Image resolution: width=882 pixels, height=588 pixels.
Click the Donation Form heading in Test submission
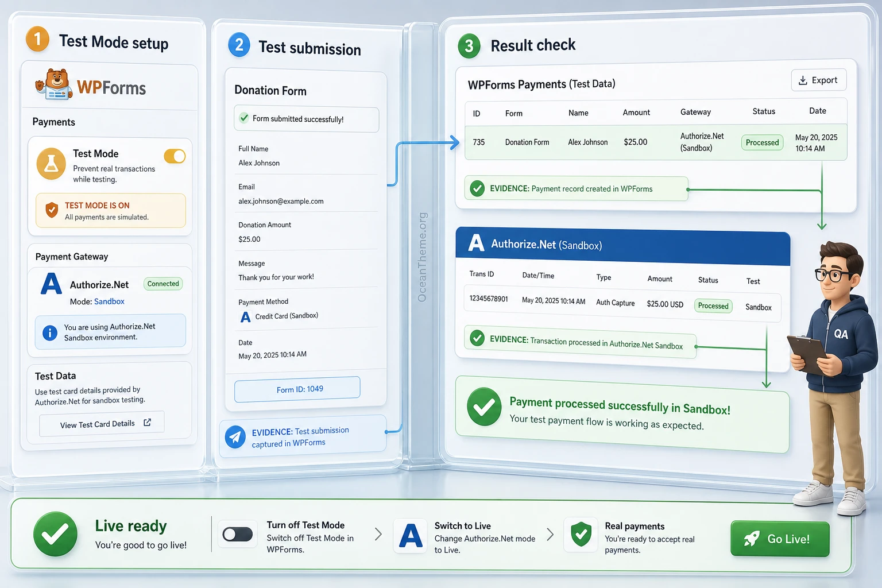(270, 90)
